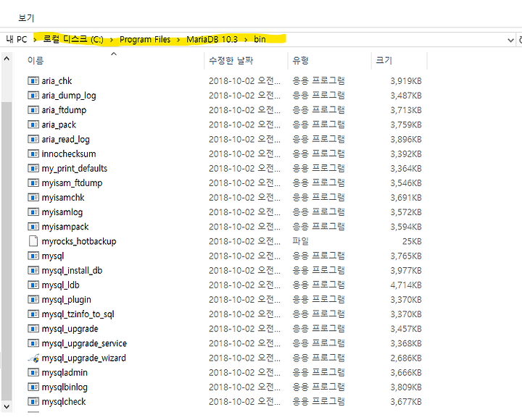Click the aria_ftdump file icon
The width and height of the screenshot is (522, 420).
[33, 110]
